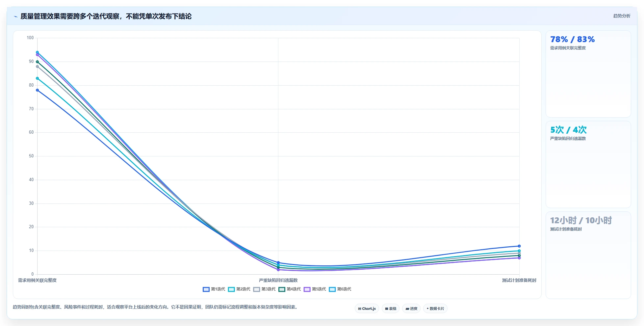Click the 严重缺陷回归遗漏数 axis label
The height and width of the screenshot is (326, 644).
[x=278, y=280]
